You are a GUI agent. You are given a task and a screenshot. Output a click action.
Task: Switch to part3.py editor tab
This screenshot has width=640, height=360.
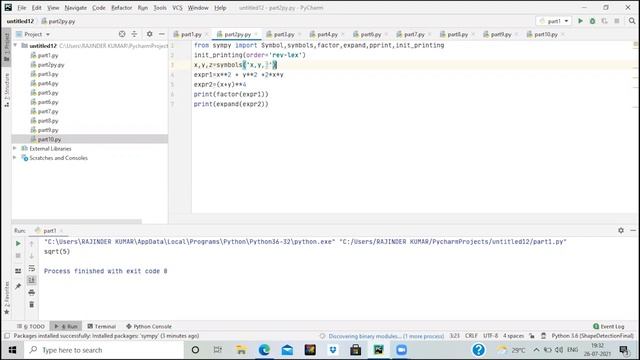point(284,34)
